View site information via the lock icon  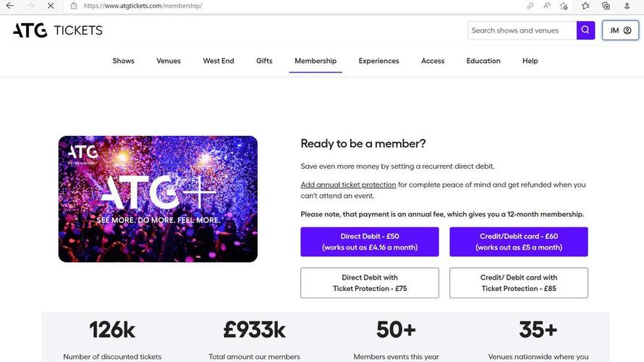[x=74, y=6]
